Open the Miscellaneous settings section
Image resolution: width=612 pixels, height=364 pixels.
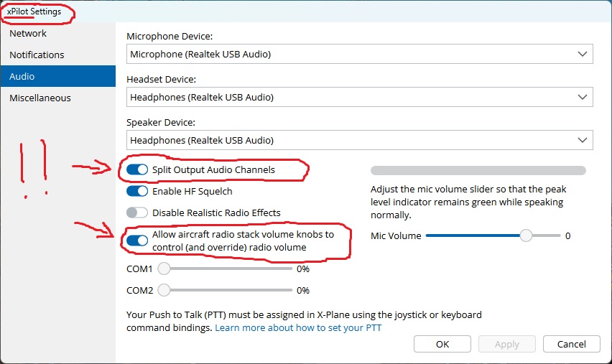pos(40,98)
